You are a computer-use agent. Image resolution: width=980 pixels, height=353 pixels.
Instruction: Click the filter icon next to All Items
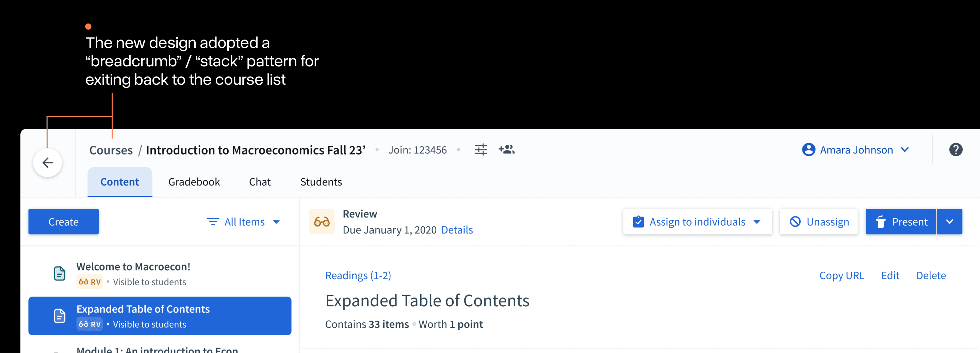pos(213,222)
